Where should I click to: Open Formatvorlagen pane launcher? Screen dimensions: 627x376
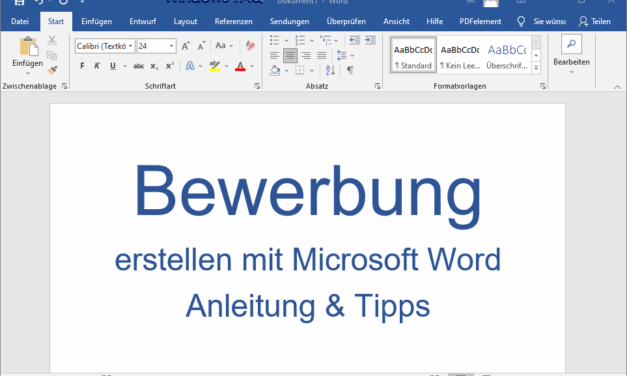543,86
